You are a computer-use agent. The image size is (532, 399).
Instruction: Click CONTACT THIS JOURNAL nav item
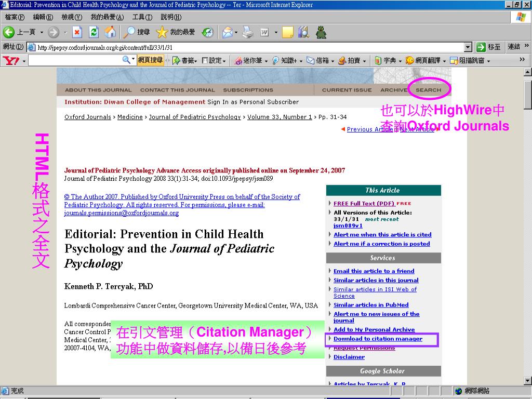[178, 90]
